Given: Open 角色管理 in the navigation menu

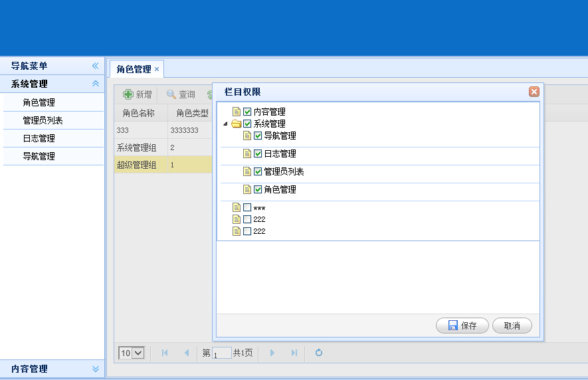Looking at the screenshot, I should 53,102.
